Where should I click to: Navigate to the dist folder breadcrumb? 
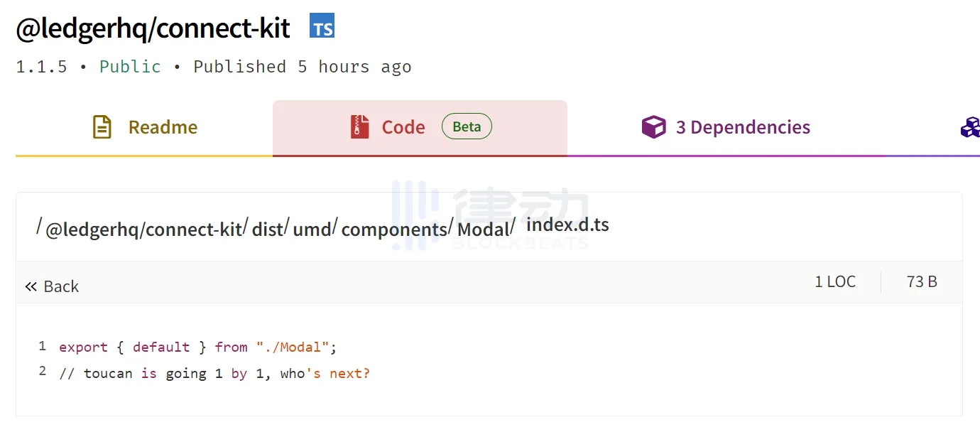point(268,229)
